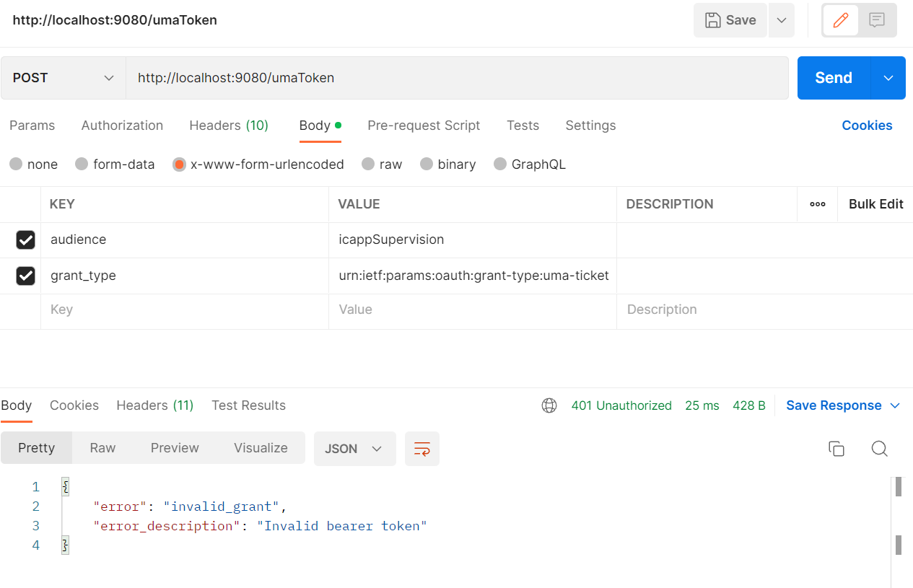Open the Test Results tab
This screenshot has width=913, height=588.
(248, 405)
